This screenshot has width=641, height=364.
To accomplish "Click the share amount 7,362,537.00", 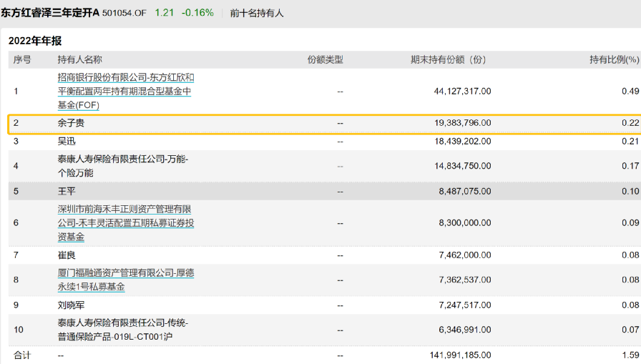I will 465,280.
